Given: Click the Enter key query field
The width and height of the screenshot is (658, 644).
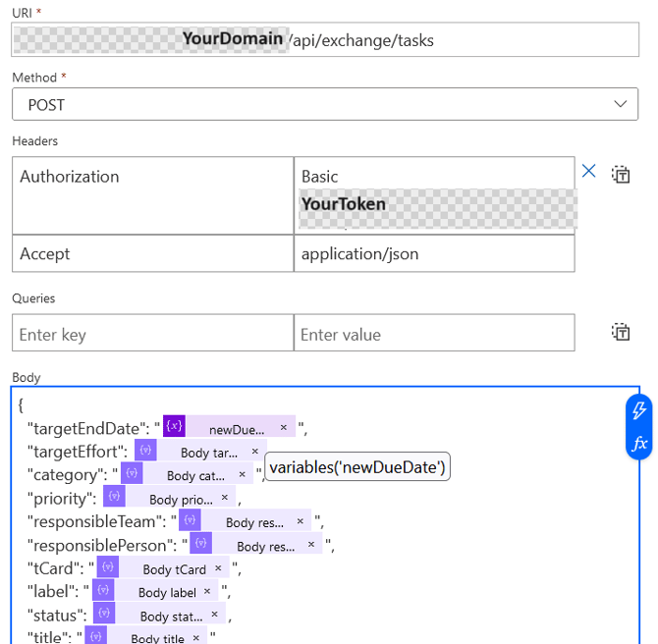Looking at the screenshot, I should pos(153,334).
